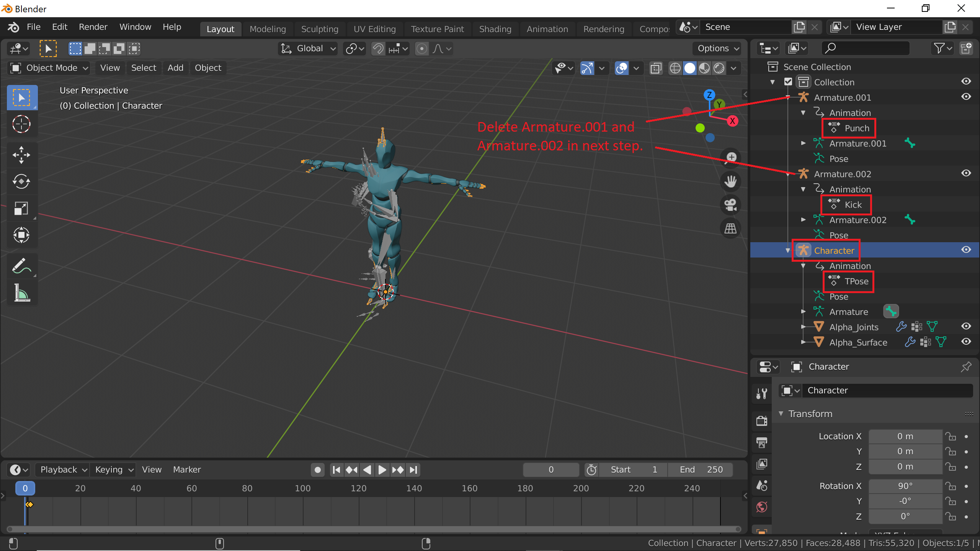Click the Rotation X value field
This screenshot has height=551, width=980.
(x=905, y=486)
